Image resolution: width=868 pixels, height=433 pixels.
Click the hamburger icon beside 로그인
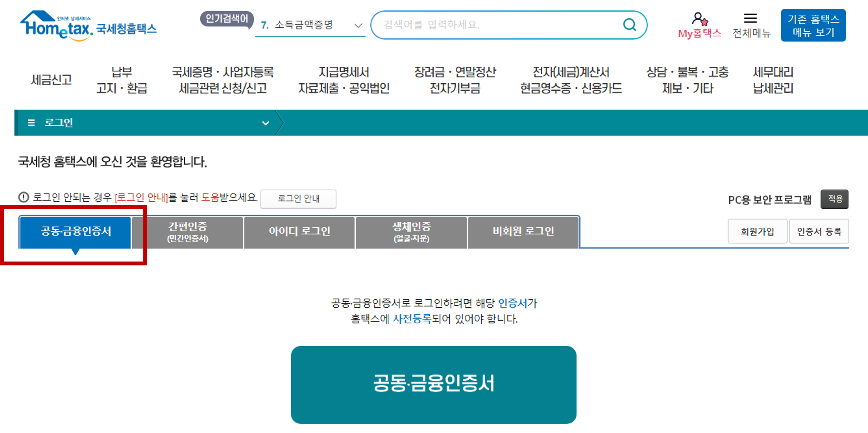tap(31, 123)
